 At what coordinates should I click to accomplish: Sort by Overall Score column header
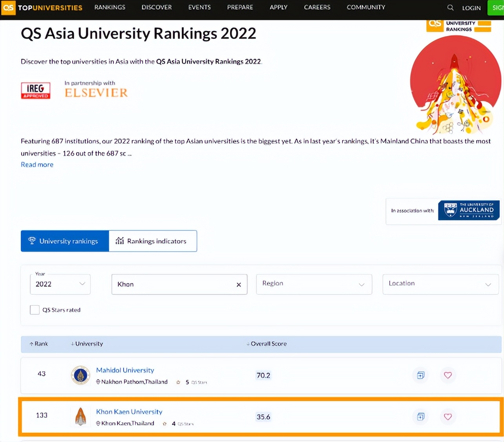(x=268, y=344)
